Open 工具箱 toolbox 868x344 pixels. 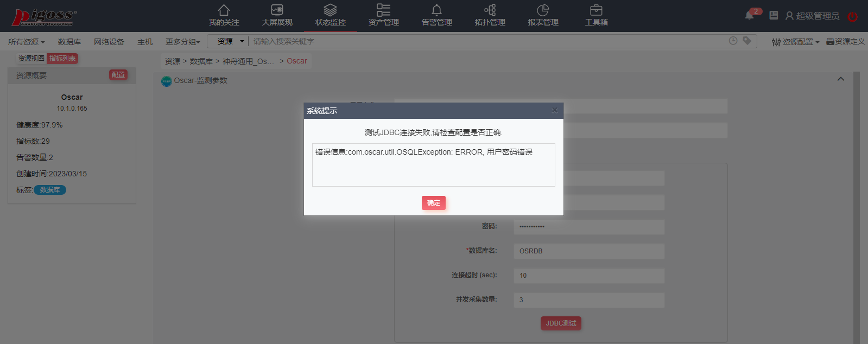(596, 15)
